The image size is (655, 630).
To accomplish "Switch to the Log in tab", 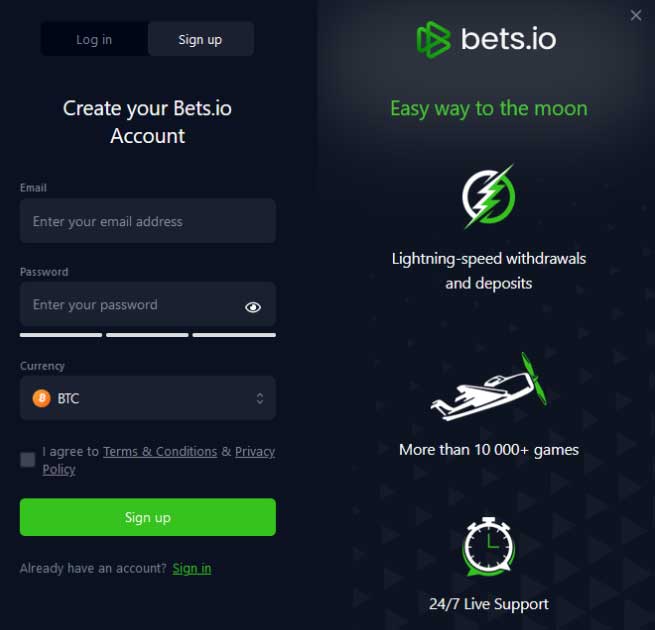I will tap(94, 40).
